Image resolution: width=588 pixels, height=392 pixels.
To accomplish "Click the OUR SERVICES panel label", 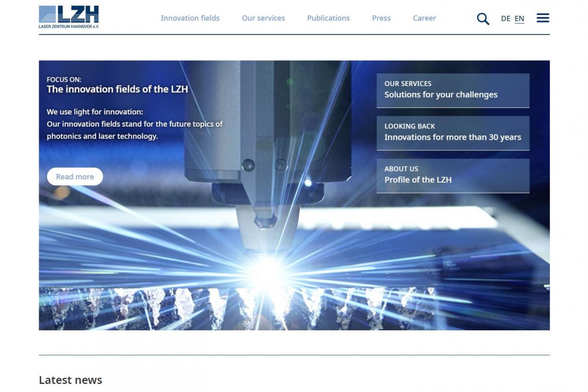I will pos(407,83).
